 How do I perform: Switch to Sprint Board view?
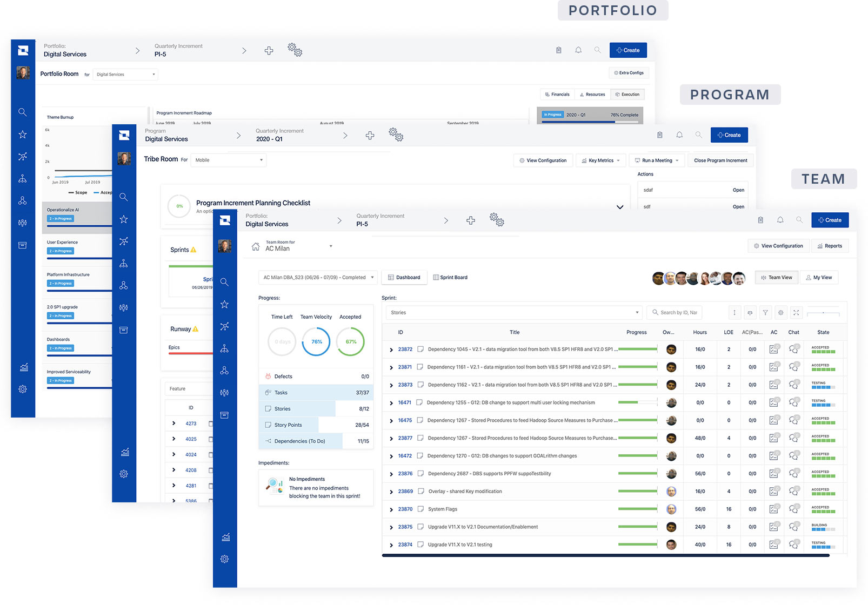point(450,277)
